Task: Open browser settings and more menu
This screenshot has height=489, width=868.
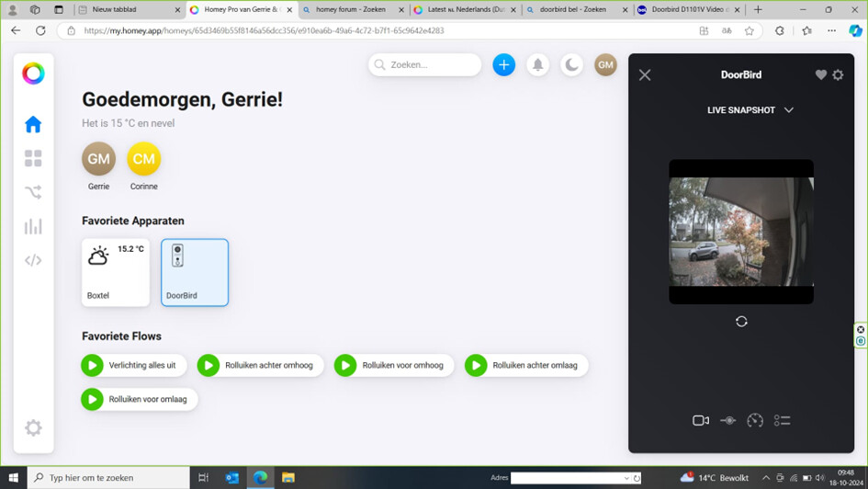Action: click(831, 31)
